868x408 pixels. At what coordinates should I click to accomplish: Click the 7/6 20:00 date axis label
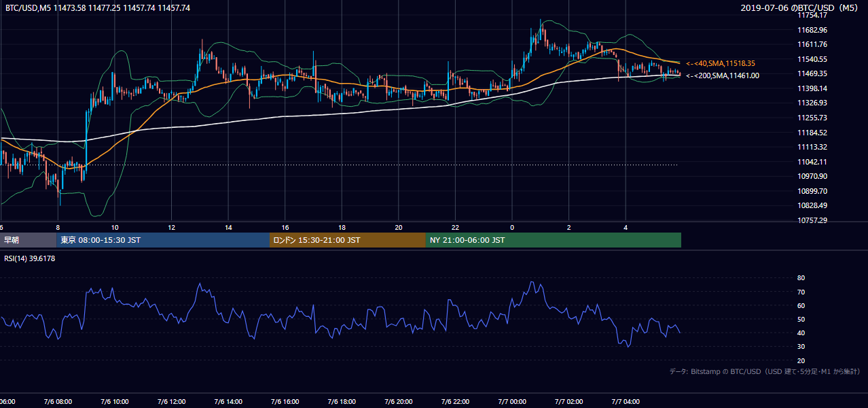coord(399,401)
